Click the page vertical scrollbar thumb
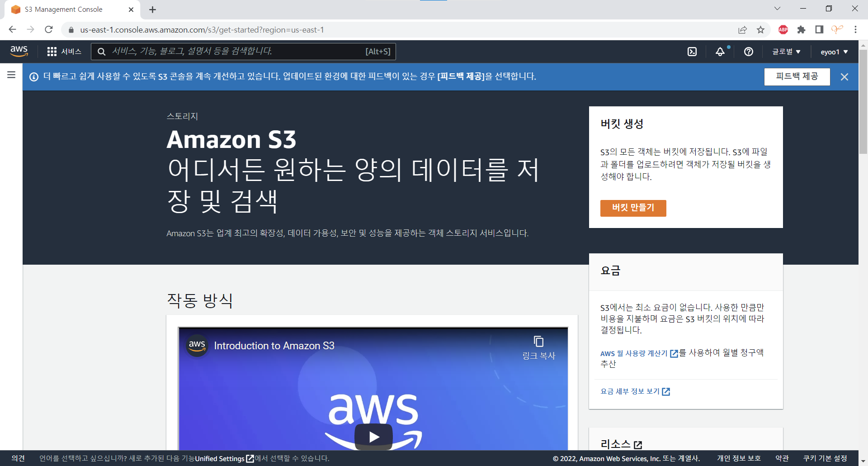Image resolution: width=868 pixels, height=466 pixels. (863, 101)
